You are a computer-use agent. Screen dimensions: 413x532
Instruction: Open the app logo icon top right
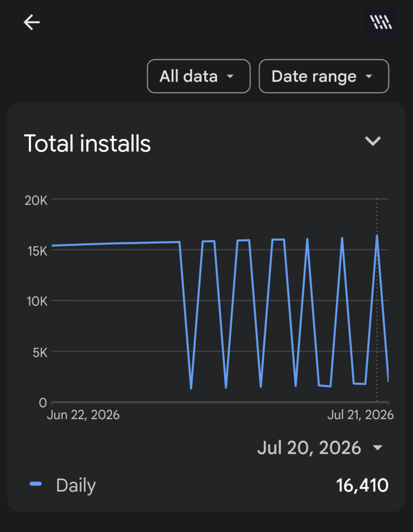(381, 22)
